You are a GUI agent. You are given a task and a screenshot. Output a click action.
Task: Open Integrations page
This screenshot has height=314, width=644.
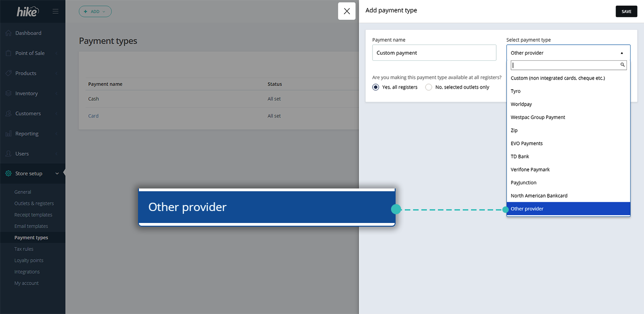click(27, 272)
